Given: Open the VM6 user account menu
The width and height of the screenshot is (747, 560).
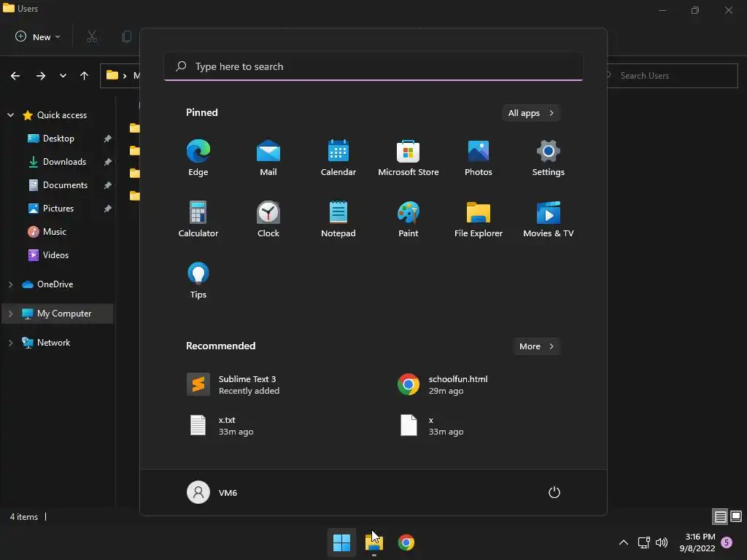Looking at the screenshot, I should click(212, 492).
